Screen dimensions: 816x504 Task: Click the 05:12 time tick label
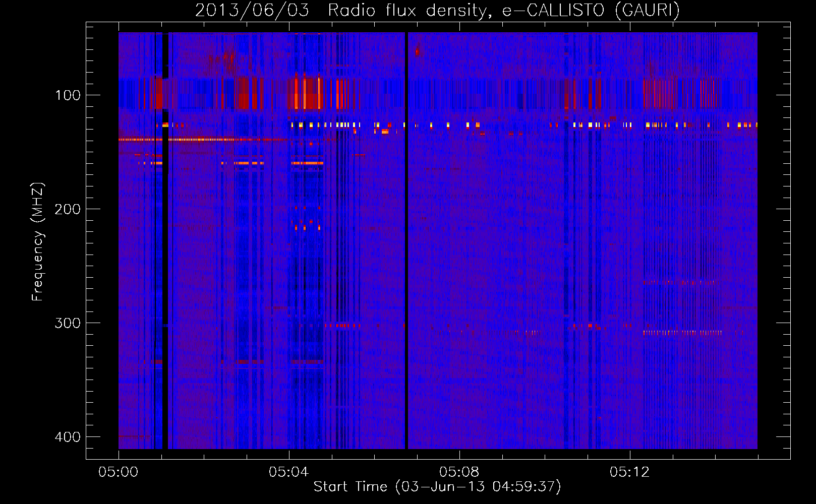(x=629, y=472)
